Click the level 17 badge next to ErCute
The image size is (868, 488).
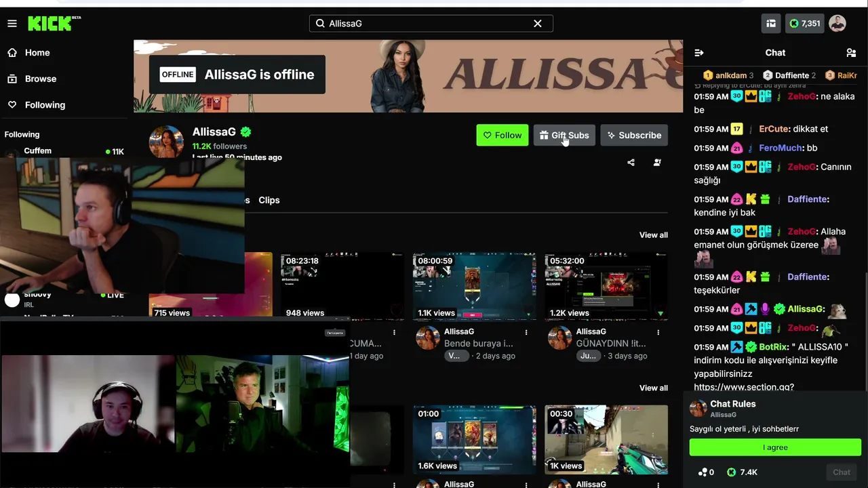pyautogui.click(x=736, y=129)
